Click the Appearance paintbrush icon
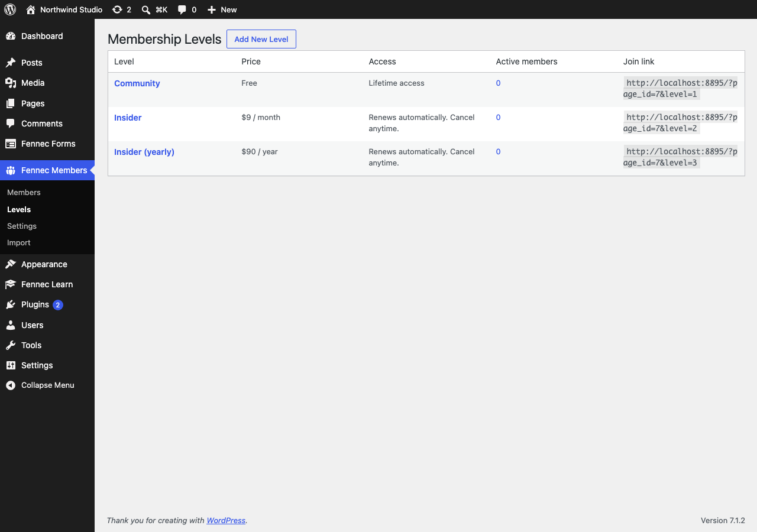This screenshot has width=757, height=532. pyautogui.click(x=11, y=264)
